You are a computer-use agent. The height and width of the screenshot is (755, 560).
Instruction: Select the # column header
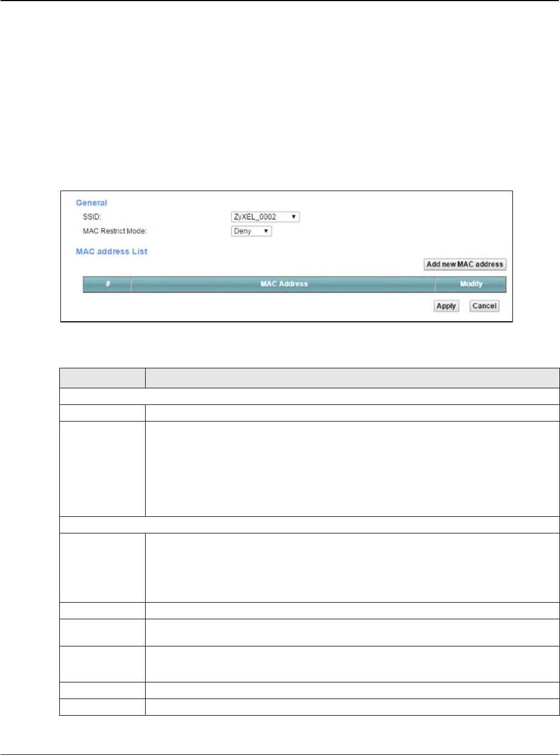point(107,284)
